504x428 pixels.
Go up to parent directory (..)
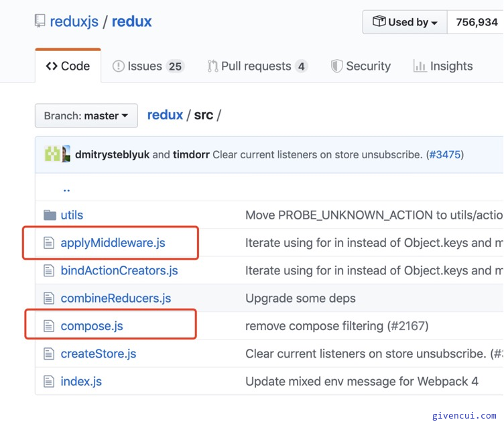[66, 190]
